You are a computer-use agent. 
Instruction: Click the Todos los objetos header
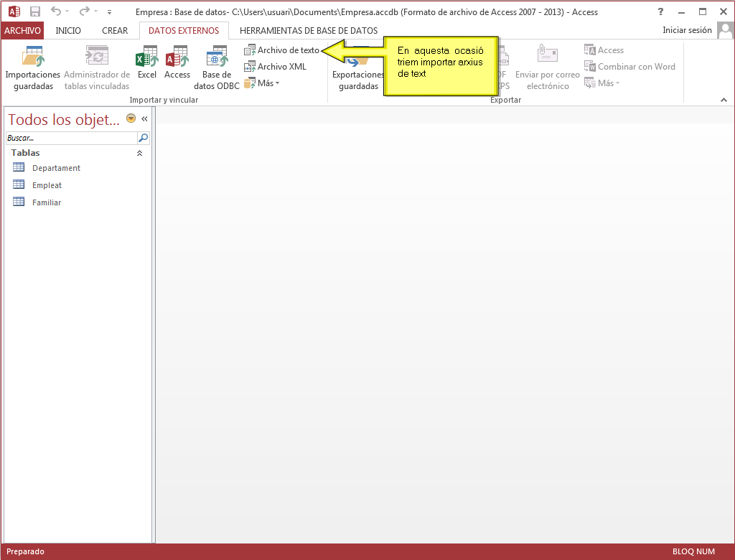coord(64,119)
